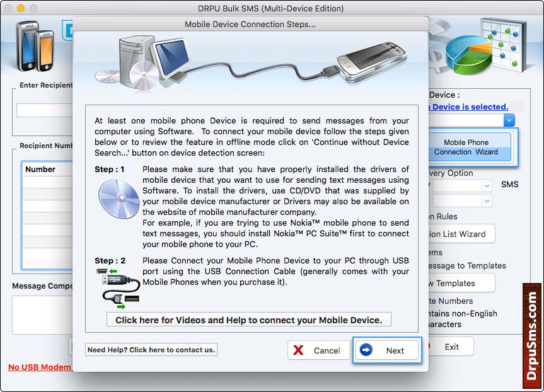The width and height of the screenshot is (544, 392).
Task: Click the Number column header in the recipient table
Action: (x=47, y=170)
